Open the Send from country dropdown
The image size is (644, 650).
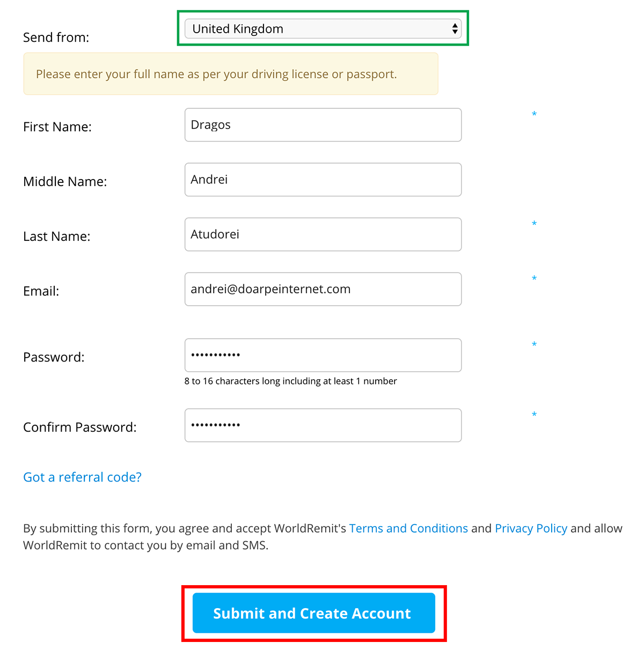tap(323, 29)
